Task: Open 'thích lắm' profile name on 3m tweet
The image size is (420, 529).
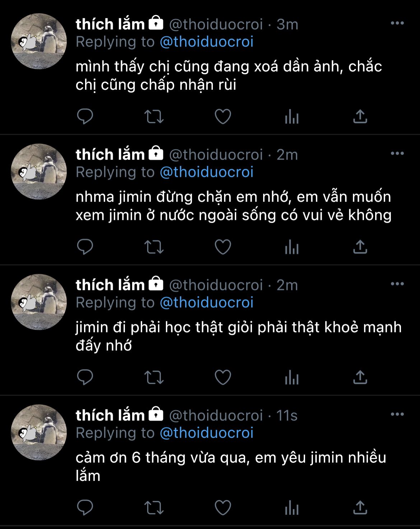Action: (110, 24)
